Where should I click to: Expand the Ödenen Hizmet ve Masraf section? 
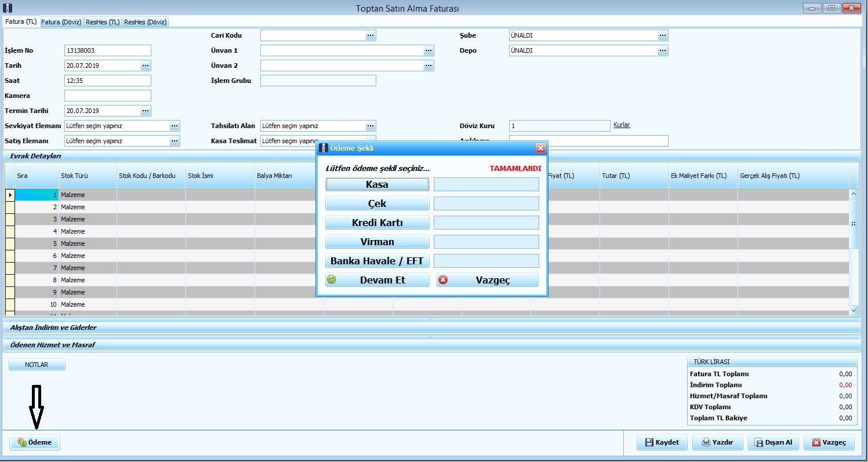[52, 345]
